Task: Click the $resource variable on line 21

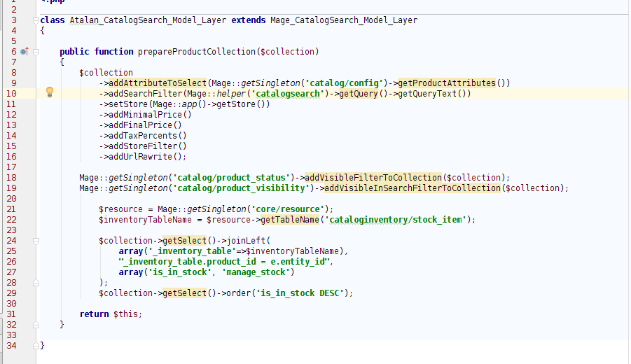Action: pos(120,209)
